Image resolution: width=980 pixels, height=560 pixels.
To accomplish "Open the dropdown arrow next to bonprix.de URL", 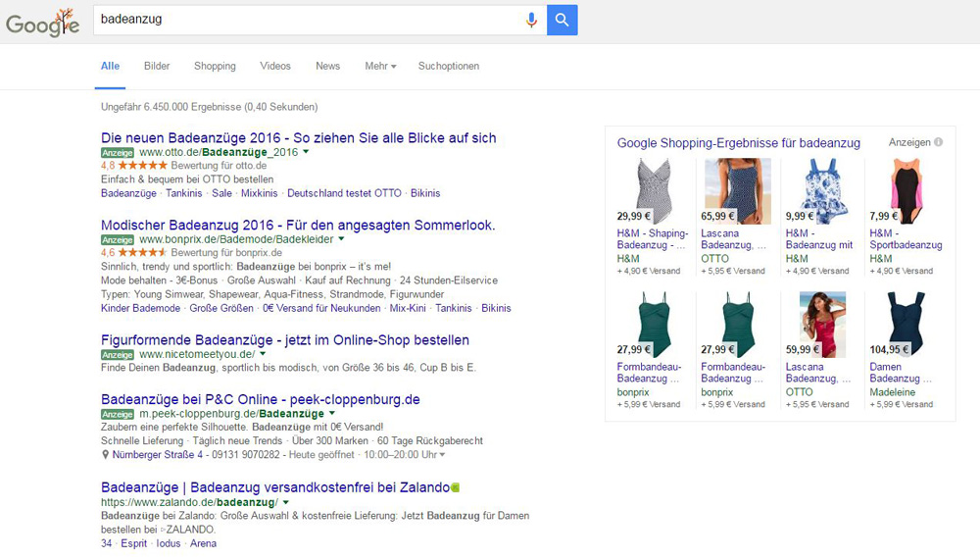I will point(341,239).
